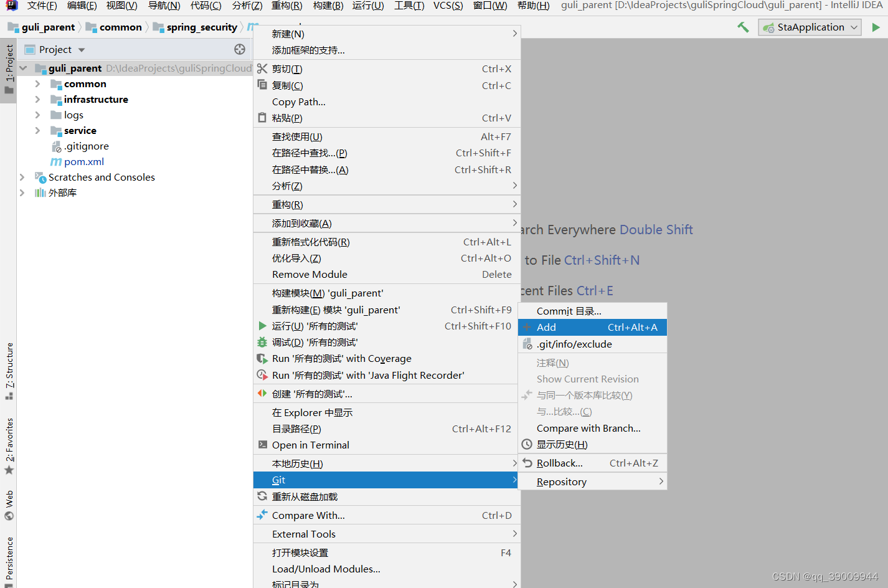Choose Load/Unload Modules... entry
Image resolution: width=888 pixels, height=588 pixels.
[387, 569]
